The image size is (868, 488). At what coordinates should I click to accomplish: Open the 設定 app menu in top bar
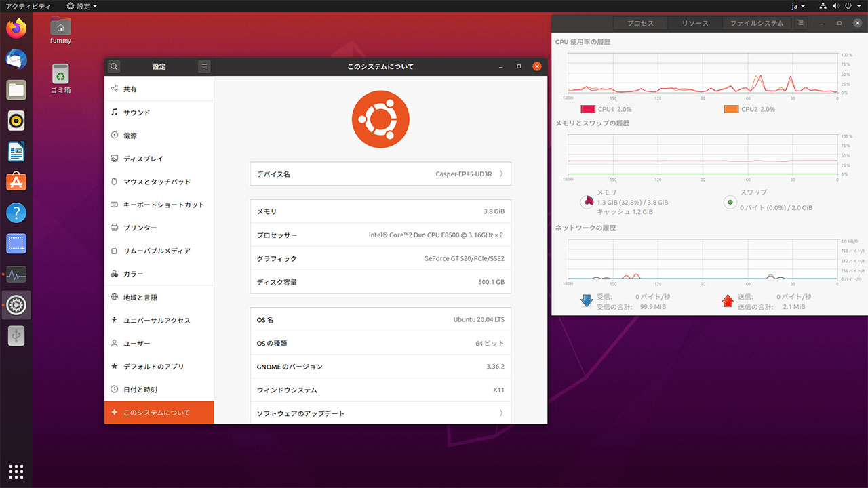coord(81,6)
